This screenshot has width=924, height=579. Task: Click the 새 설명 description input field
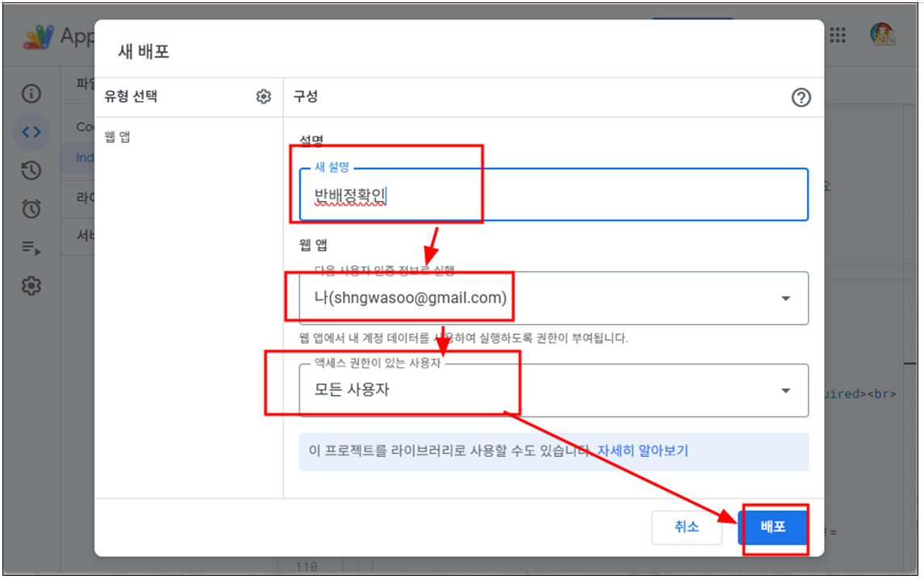click(554, 195)
